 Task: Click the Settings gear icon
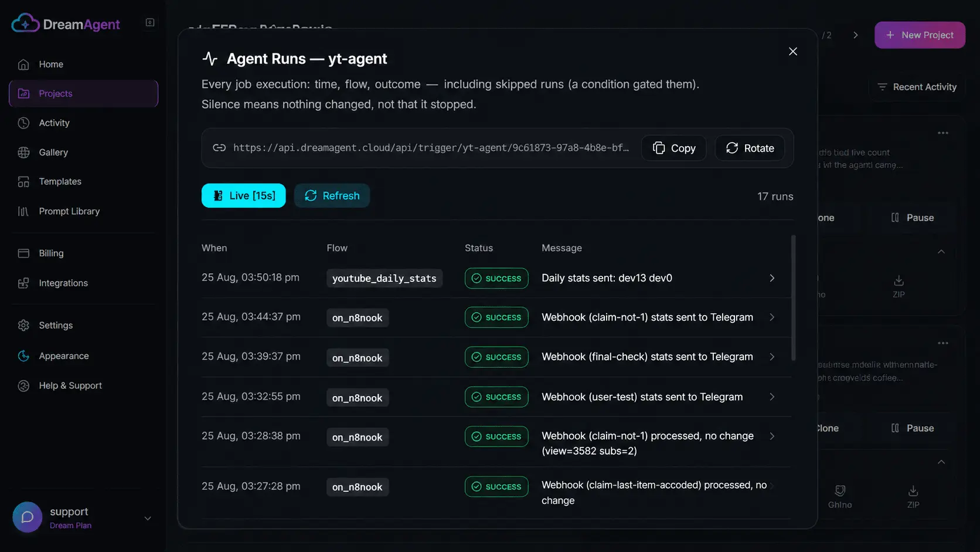pyautogui.click(x=23, y=325)
